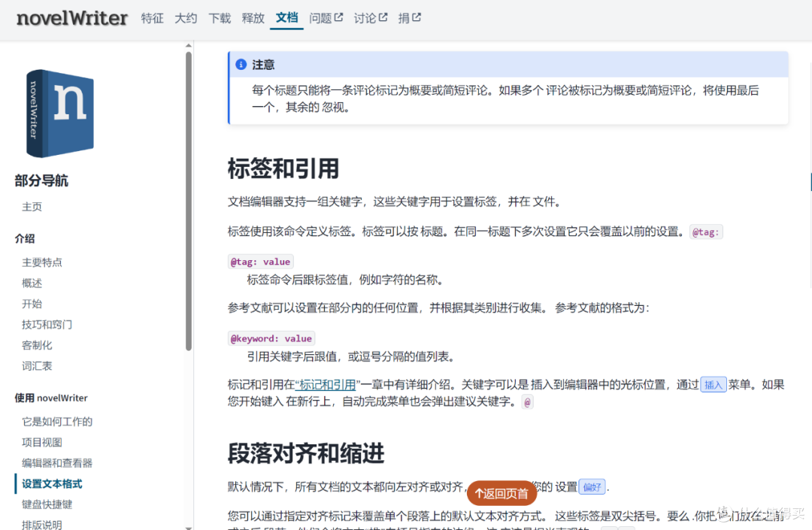
Task: Click the novelWriter site logo text
Action: click(x=72, y=18)
